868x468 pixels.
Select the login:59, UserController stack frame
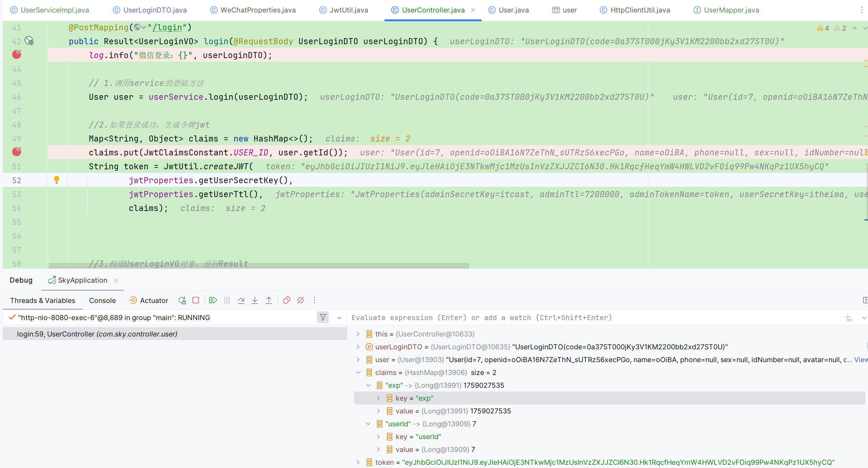point(175,334)
